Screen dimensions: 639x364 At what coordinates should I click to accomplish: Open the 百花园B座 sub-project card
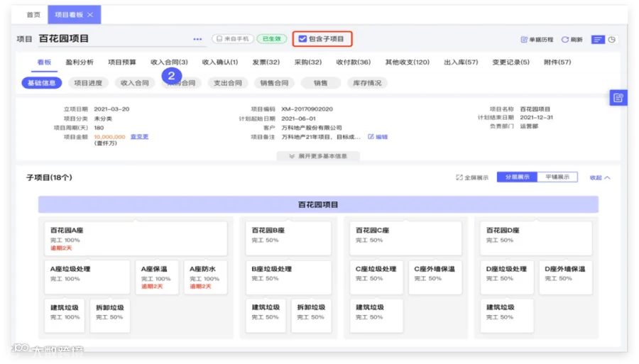288,238
